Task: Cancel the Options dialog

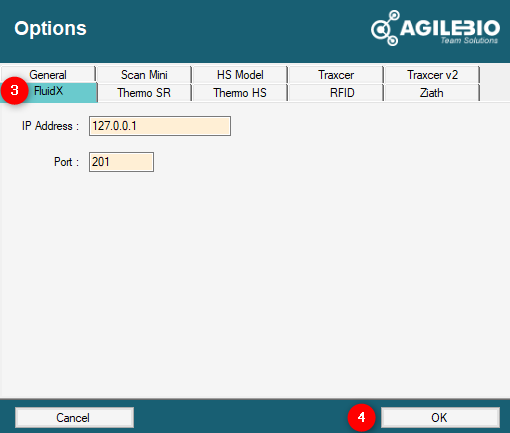Action: [74, 417]
